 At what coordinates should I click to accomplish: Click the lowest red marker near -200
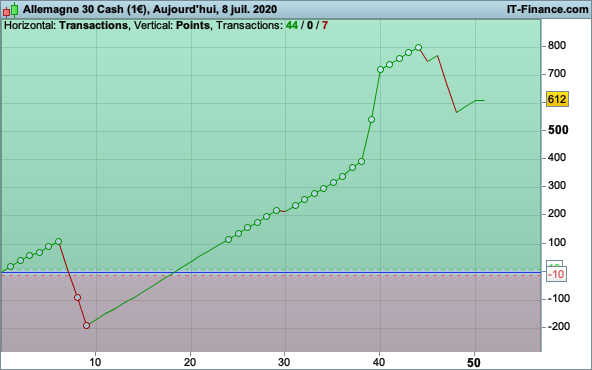click(x=86, y=325)
